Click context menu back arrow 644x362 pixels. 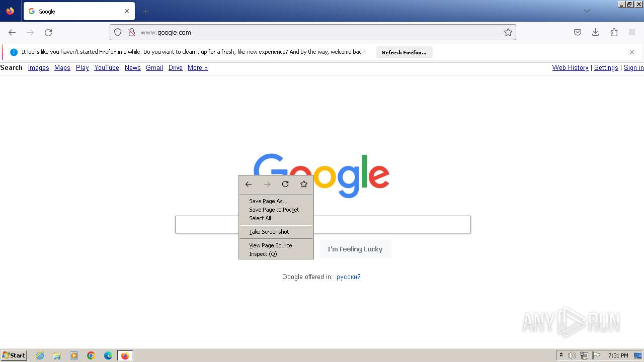[x=249, y=184]
